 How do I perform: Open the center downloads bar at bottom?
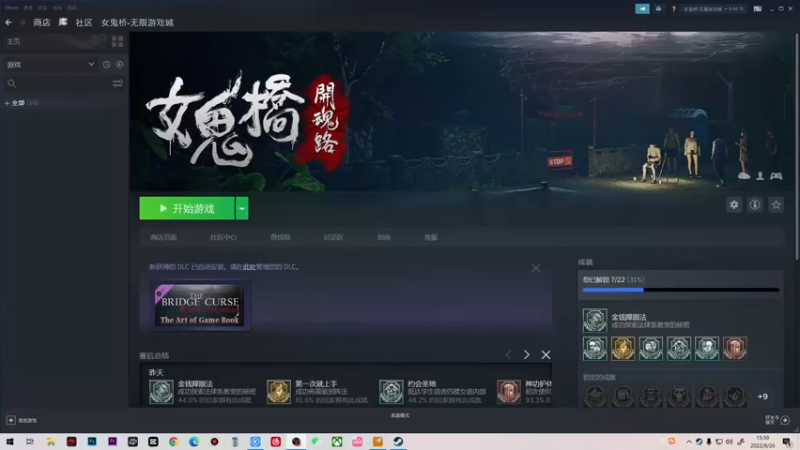tap(400, 415)
